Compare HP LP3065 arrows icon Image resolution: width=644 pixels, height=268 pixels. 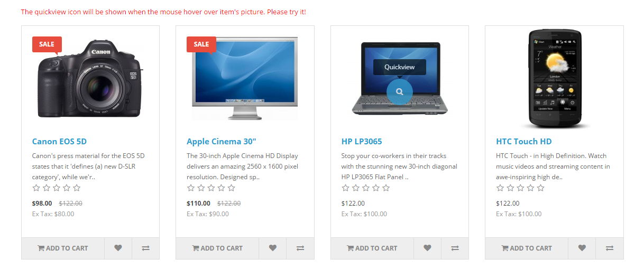point(455,248)
